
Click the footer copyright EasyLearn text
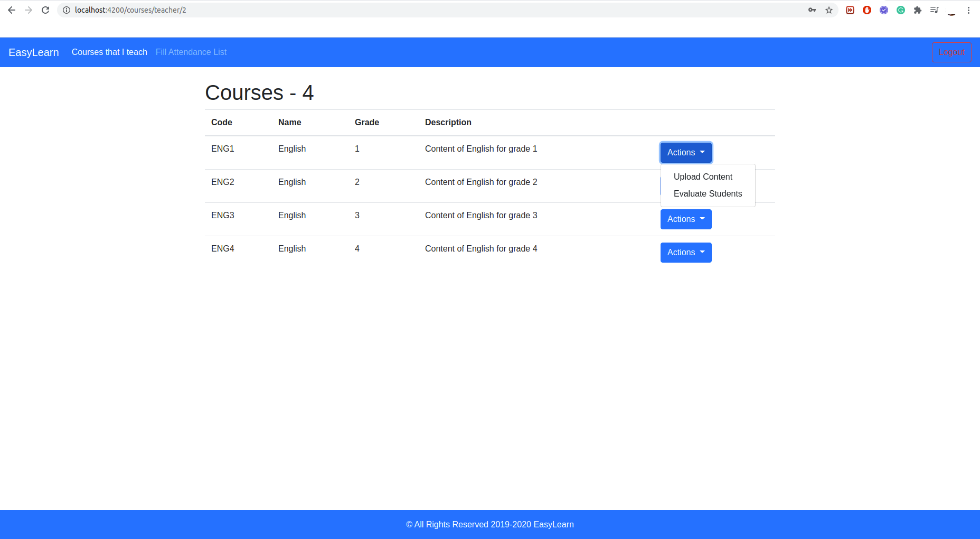coord(490,525)
